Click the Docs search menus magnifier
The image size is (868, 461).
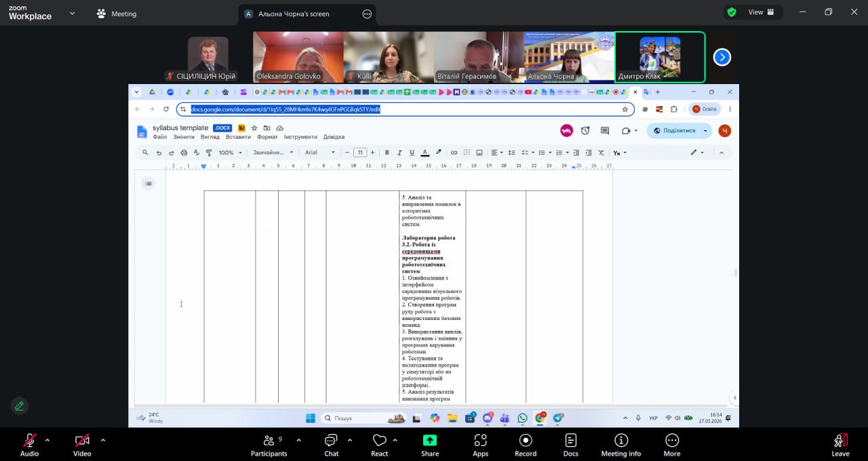point(145,153)
